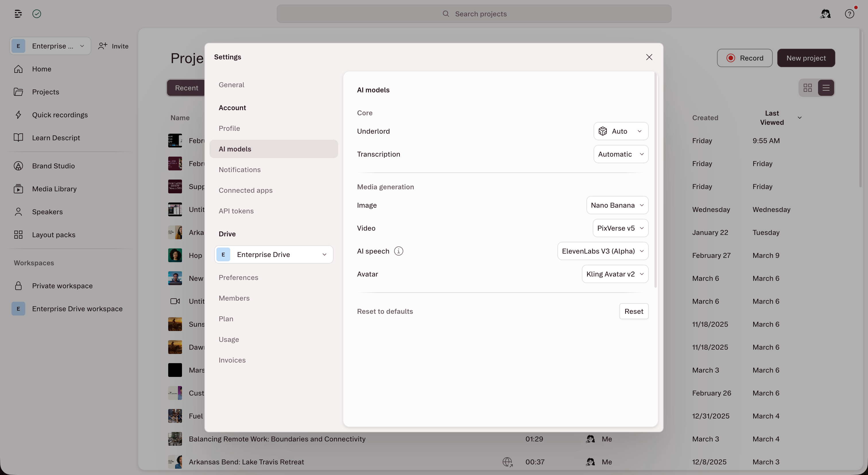
Task: Expand the Enterprise drive switcher in sidebar
Action: [x=50, y=46]
